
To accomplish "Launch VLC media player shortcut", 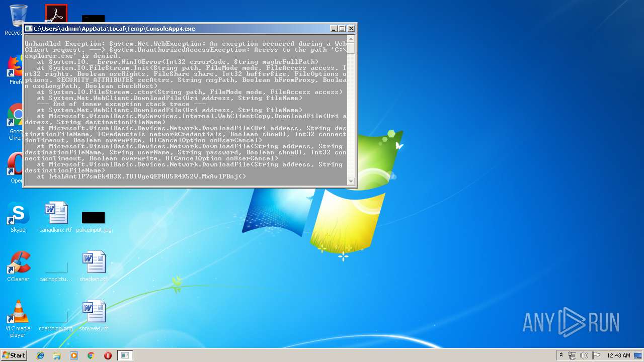I will [x=18, y=318].
